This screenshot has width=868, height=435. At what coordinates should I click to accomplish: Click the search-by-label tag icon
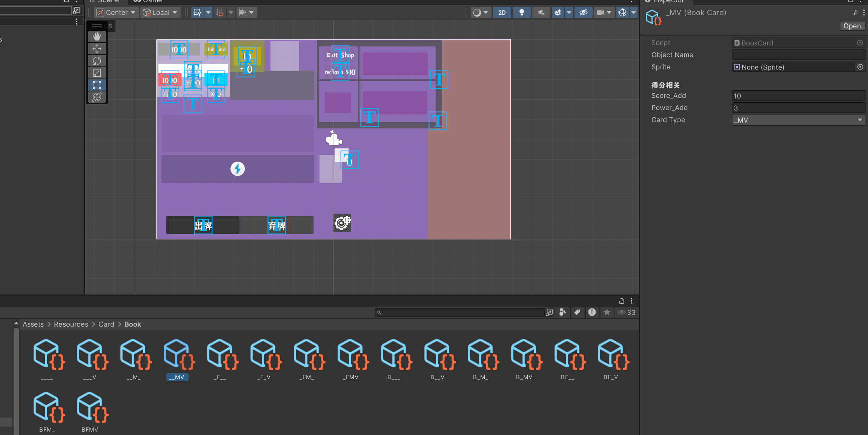(577, 312)
